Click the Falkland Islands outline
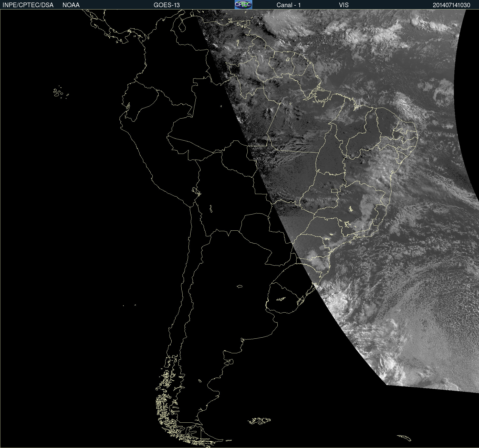 click(x=259, y=421)
